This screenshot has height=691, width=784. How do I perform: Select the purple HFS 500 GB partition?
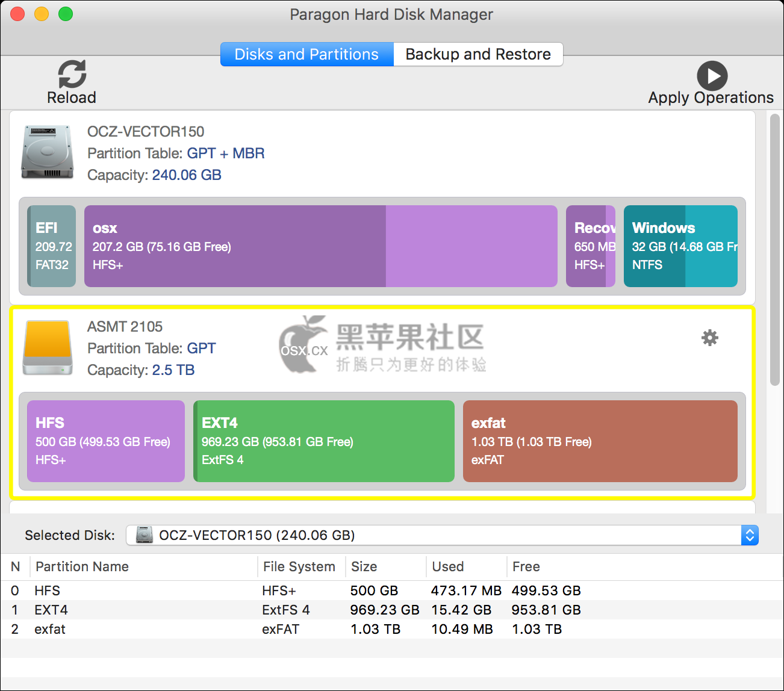[106, 441]
